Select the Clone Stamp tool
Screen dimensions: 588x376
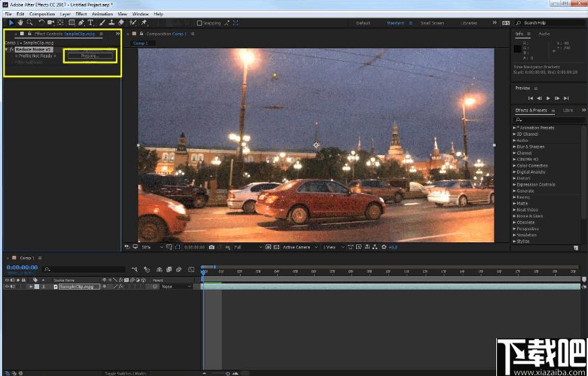[x=112, y=23]
